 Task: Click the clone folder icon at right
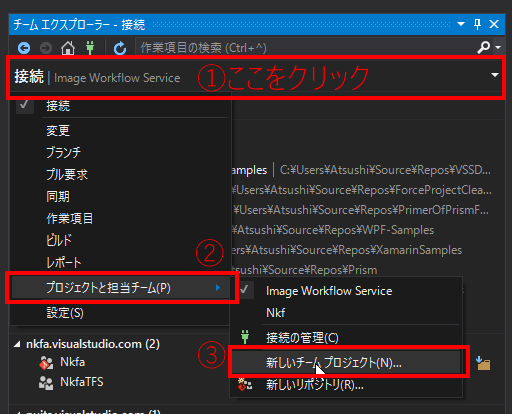point(483,363)
